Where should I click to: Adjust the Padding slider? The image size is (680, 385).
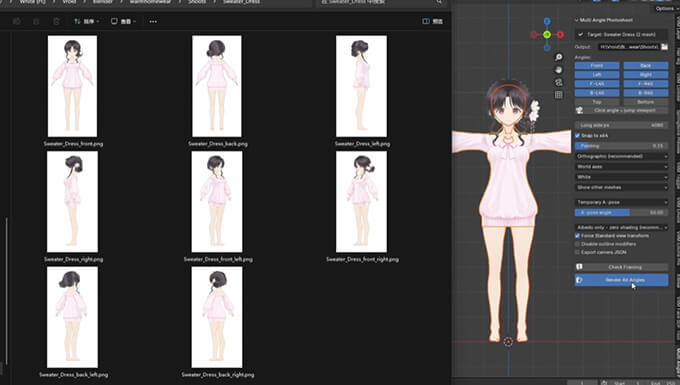pos(621,146)
